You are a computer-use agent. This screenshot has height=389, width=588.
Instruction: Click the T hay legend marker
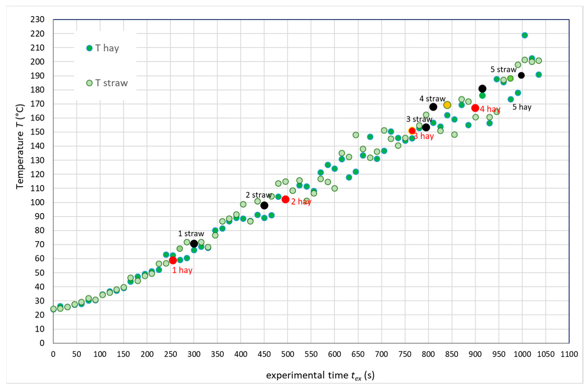tap(89, 48)
